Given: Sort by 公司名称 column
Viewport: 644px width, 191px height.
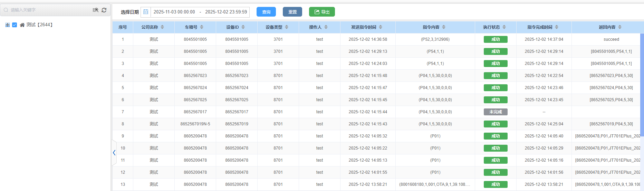Looking at the screenshot, I should tap(162, 27).
